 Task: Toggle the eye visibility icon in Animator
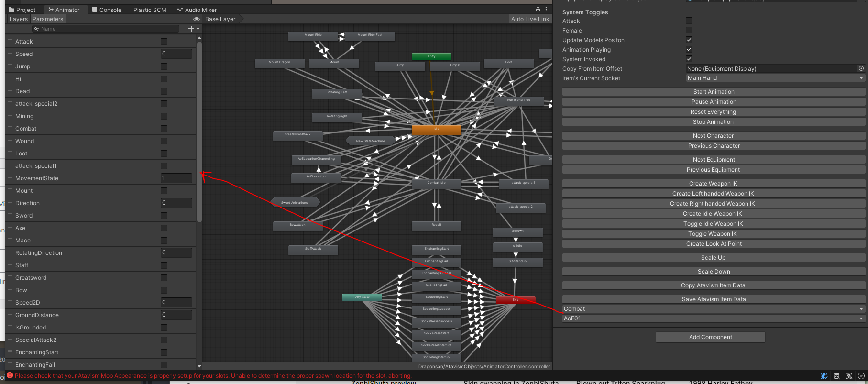[x=196, y=19]
